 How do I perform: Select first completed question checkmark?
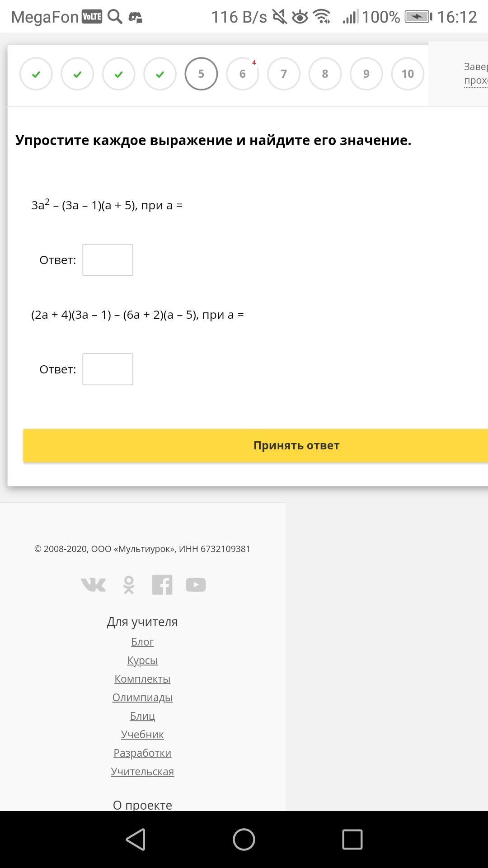(36, 74)
